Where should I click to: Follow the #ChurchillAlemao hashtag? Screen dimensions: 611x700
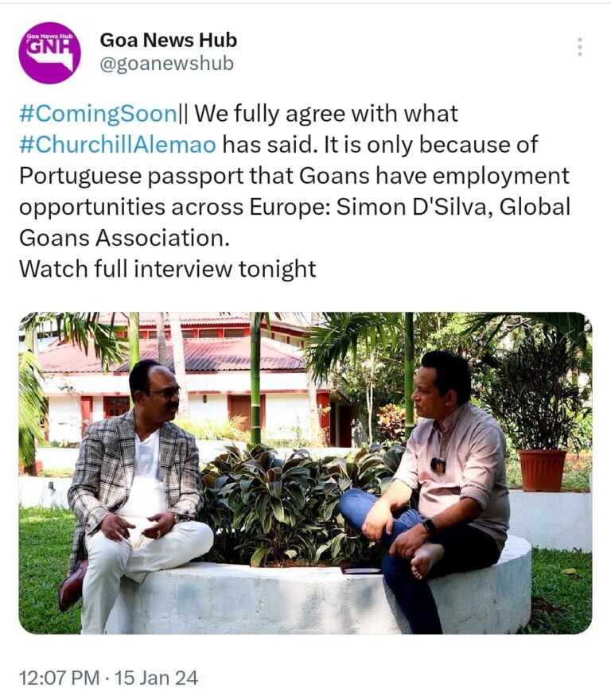coord(118,145)
